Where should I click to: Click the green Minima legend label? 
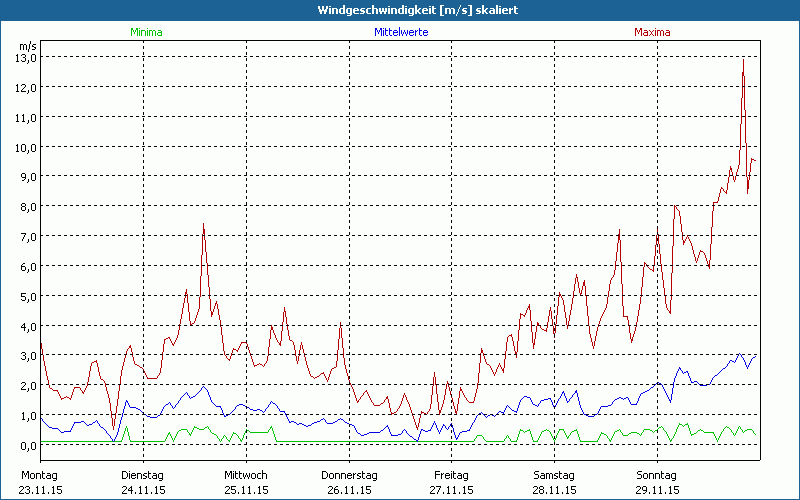(145, 32)
